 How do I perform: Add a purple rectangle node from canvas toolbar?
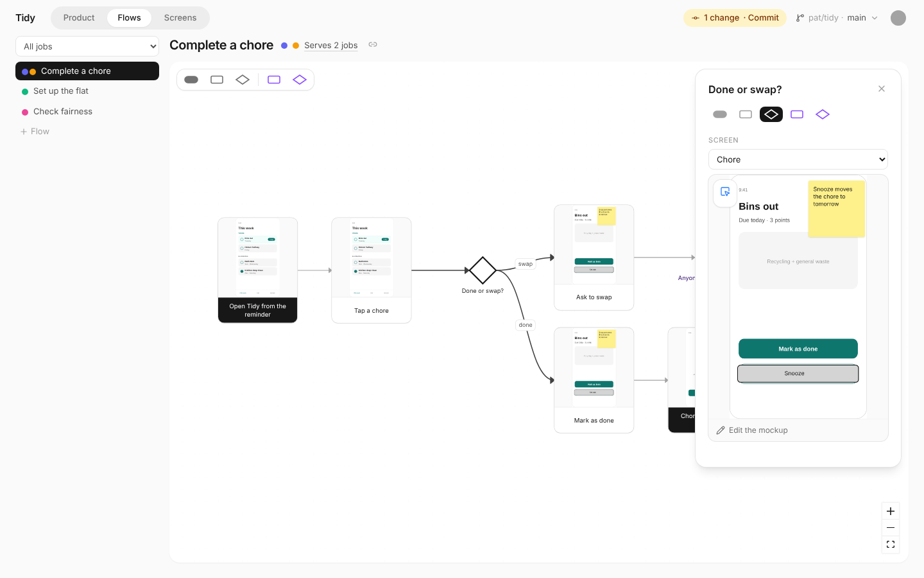(x=274, y=80)
